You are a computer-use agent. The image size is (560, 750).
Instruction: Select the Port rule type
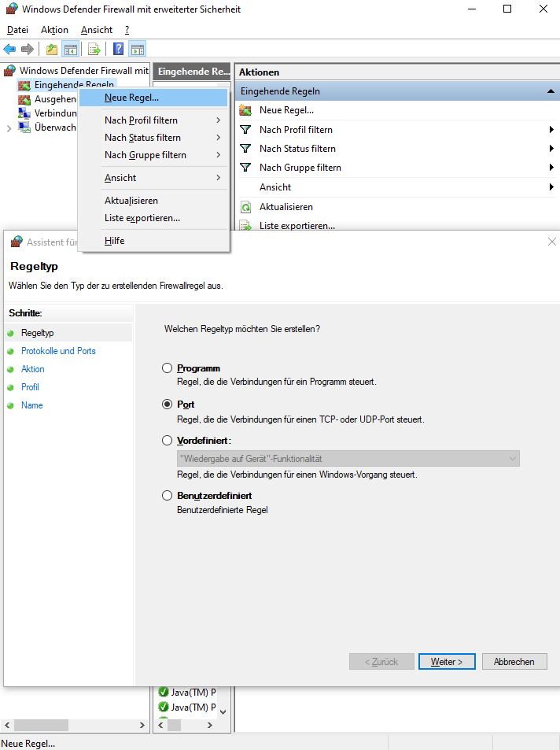[x=167, y=405]
